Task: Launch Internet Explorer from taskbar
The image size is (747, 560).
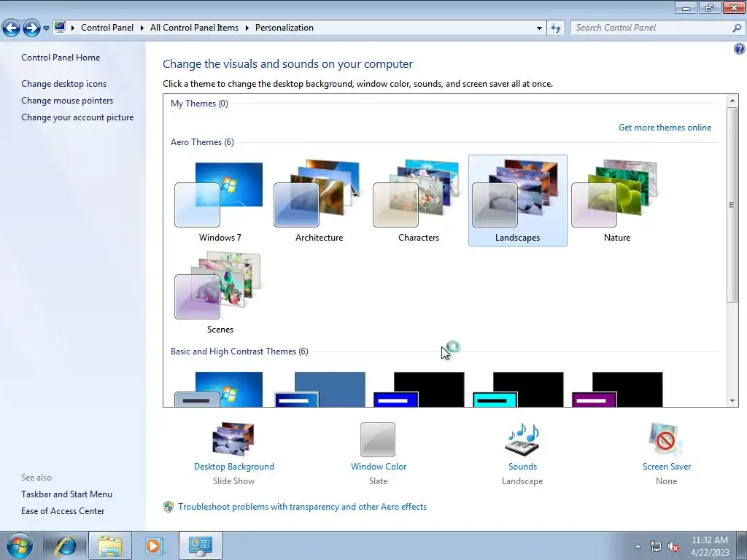Action: [x=65, y=546]
